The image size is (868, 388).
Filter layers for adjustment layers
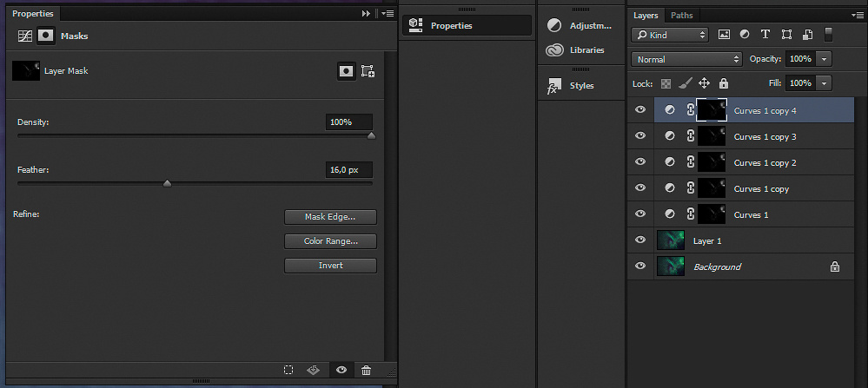pyautogui.click(x=745, y=34)
